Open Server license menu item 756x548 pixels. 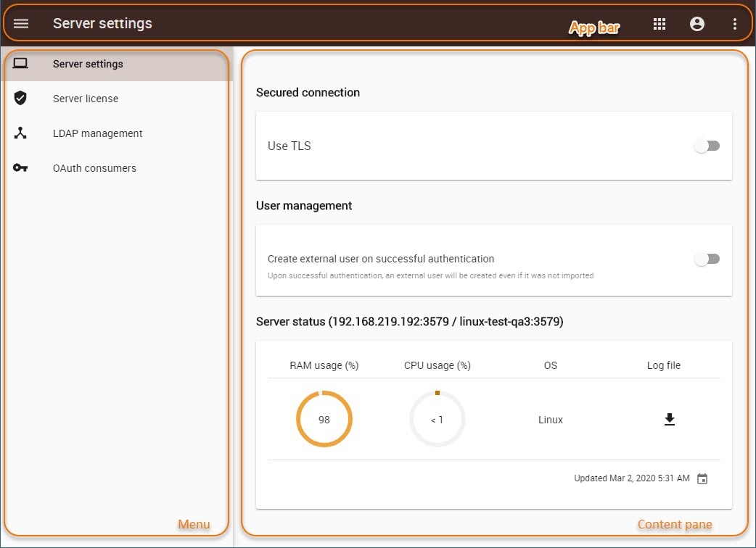tap(86, 99)
